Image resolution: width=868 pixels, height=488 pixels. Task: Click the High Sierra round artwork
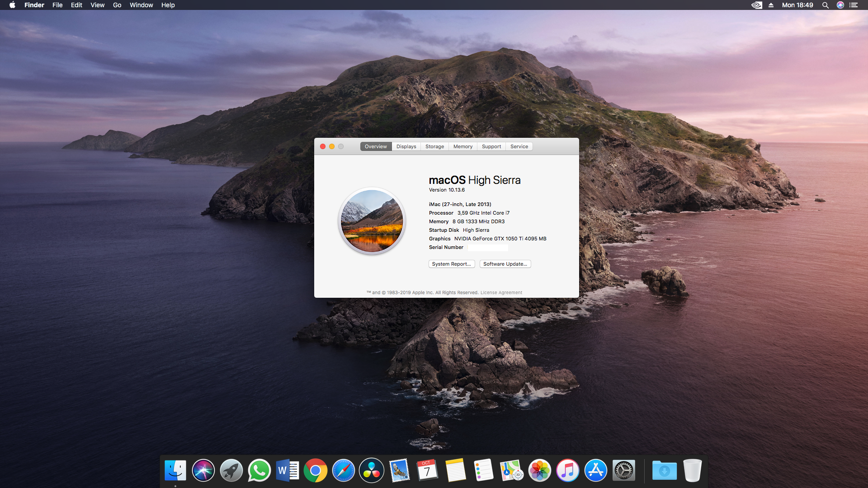[x=372, y=221]
